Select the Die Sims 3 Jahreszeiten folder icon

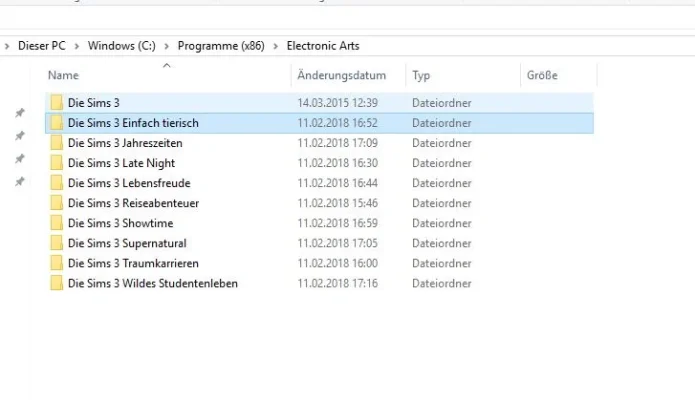pos(57,143)
